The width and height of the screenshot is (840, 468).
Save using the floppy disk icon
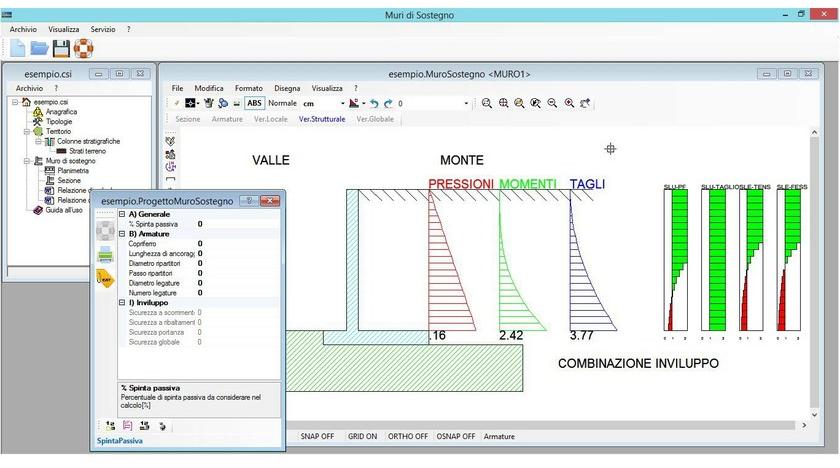point(61,48)
